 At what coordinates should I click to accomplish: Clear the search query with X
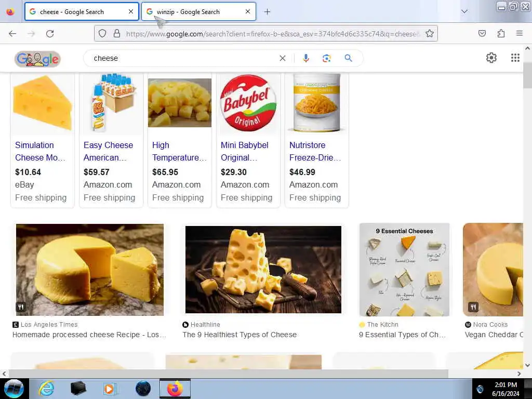(283, 58)
